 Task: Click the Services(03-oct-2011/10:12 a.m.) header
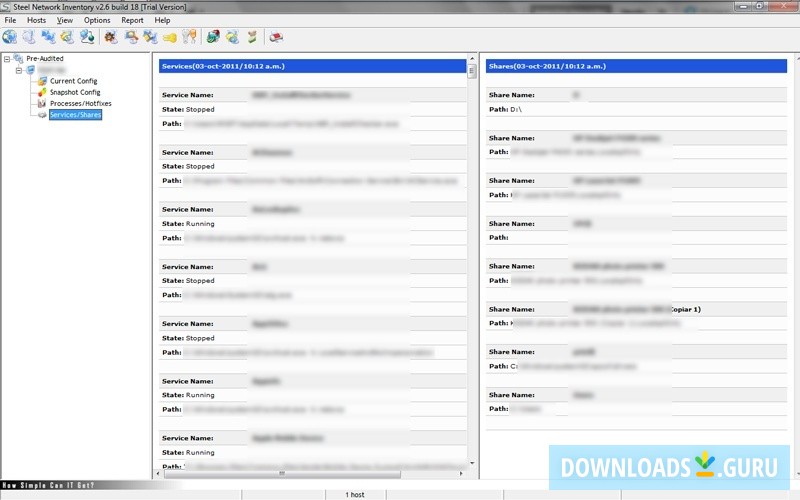(312, 66)
